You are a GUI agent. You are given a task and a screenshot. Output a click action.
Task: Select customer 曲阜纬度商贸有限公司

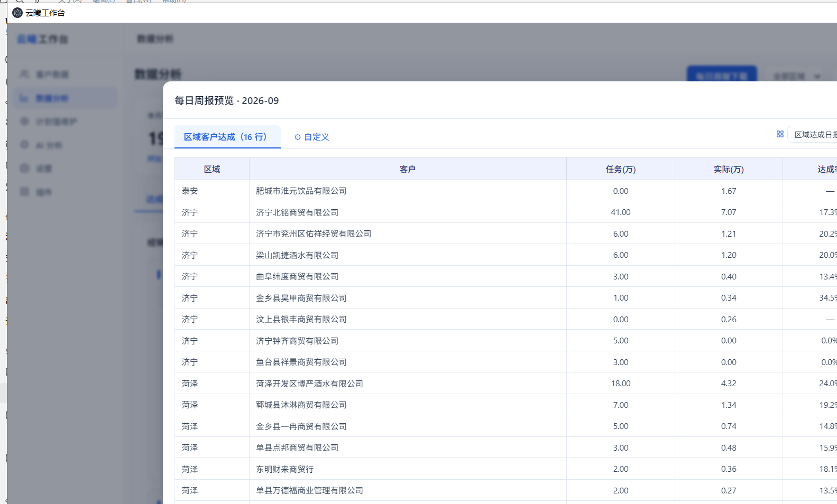(297, 276)
